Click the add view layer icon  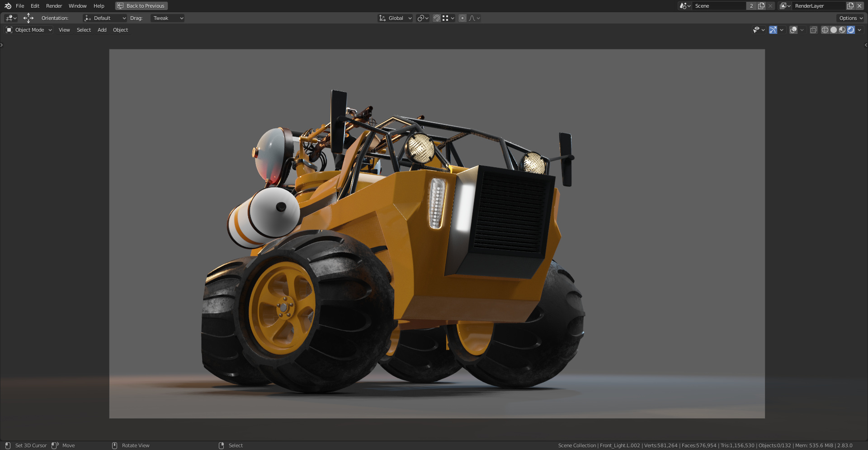click(850, 6)
